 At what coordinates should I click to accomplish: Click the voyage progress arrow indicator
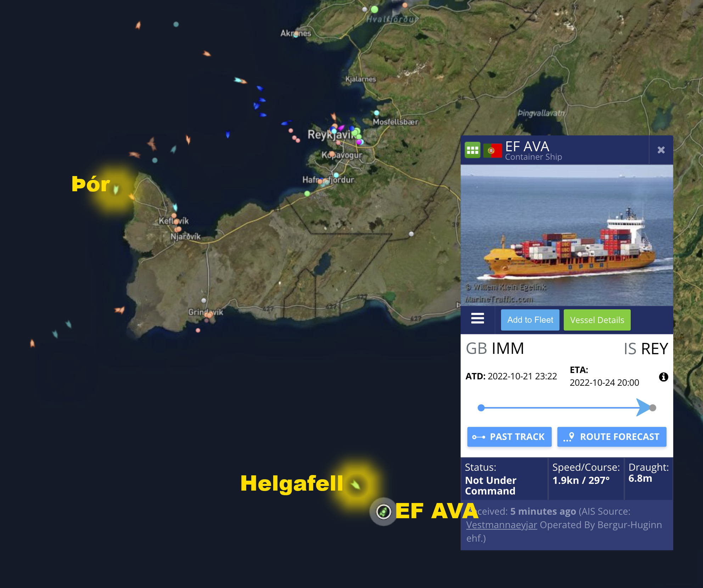pyautogui.click(x=643, y=407)
